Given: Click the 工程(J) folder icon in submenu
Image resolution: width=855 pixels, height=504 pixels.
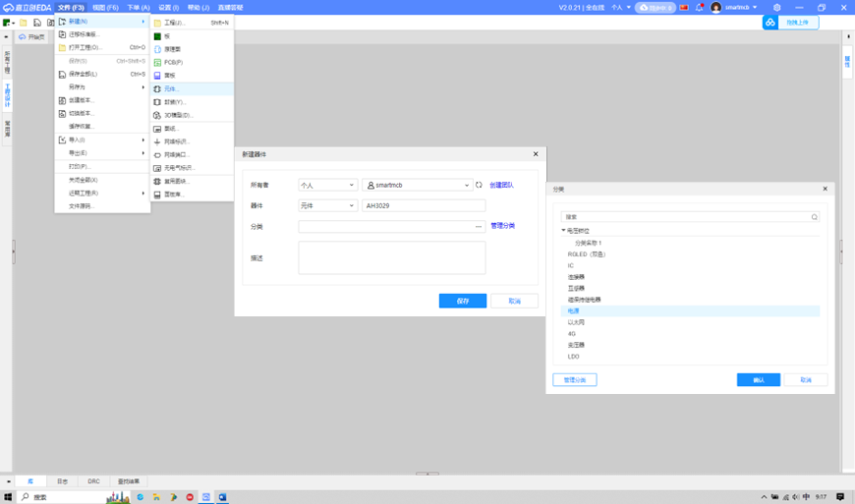Looking at the screenshot, I should 157,23.
